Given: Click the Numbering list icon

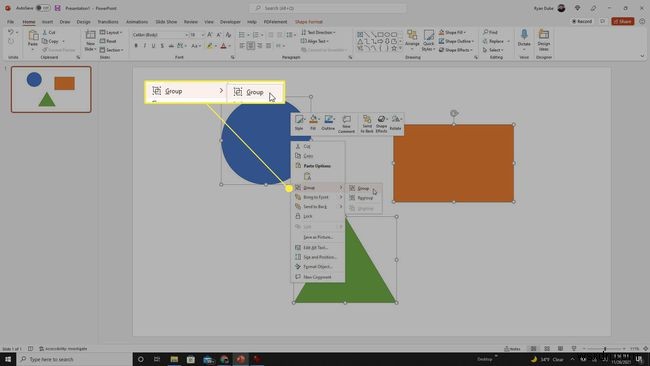Looking at the screenshot, I should click(256, 35).
